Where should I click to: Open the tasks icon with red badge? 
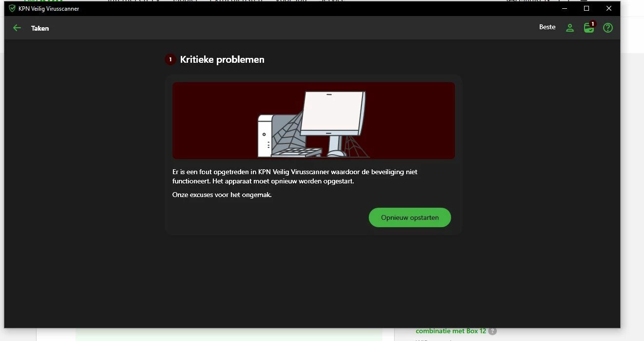[x=589, y=27]
